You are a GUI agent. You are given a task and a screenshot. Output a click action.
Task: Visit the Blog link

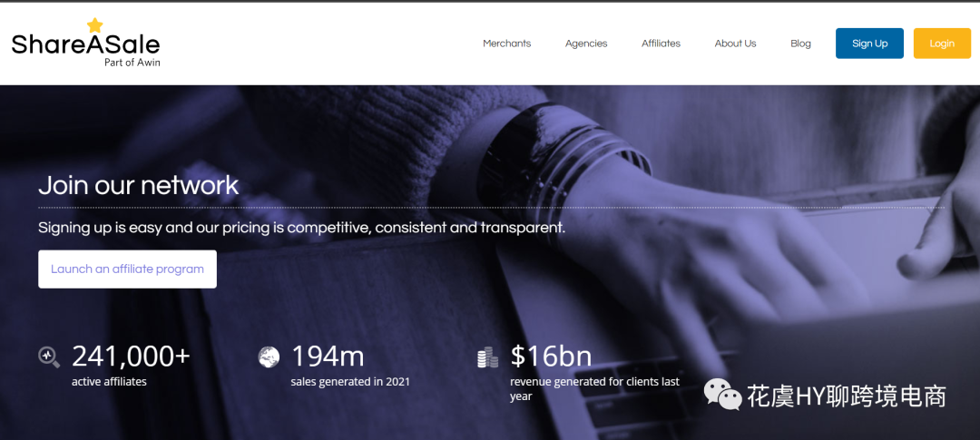(800, 44)
